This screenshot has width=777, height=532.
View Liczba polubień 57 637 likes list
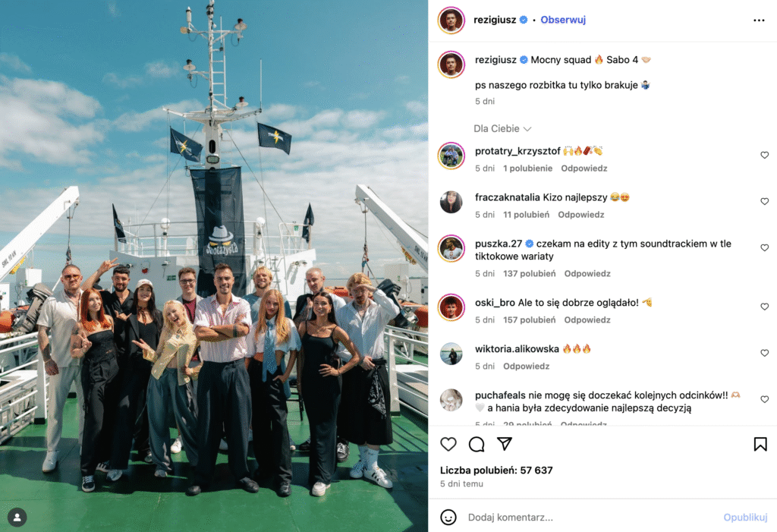tap(496, 470)
